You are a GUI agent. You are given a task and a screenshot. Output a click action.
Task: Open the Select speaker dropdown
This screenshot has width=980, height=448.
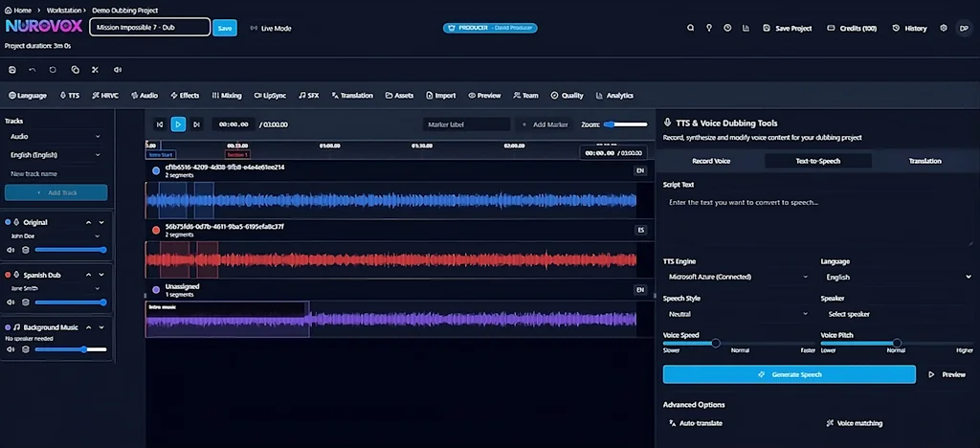pyautogui.click(x=897, y=314)
